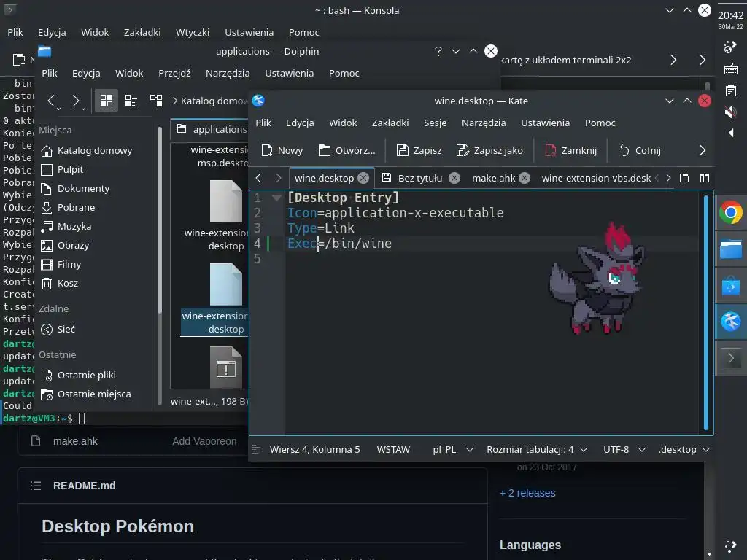Open Ostatnie miejsca in Dolphin
This screenshot has height=560, width=747.
point(88,394)
